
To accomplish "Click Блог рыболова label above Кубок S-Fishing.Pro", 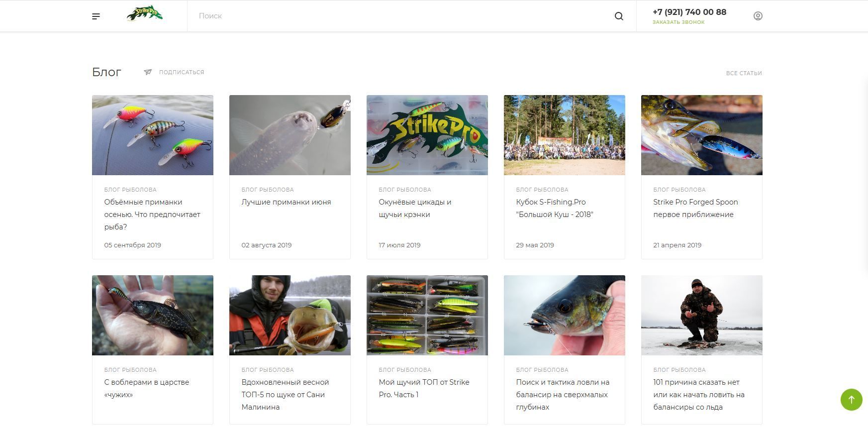I will tap(542, 190).
